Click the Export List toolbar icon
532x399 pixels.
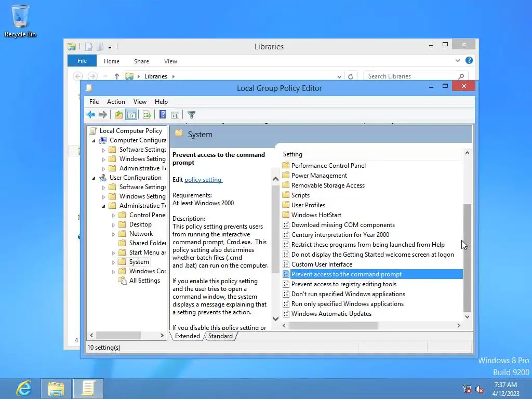pyautogui.click(x=147, y=115)
